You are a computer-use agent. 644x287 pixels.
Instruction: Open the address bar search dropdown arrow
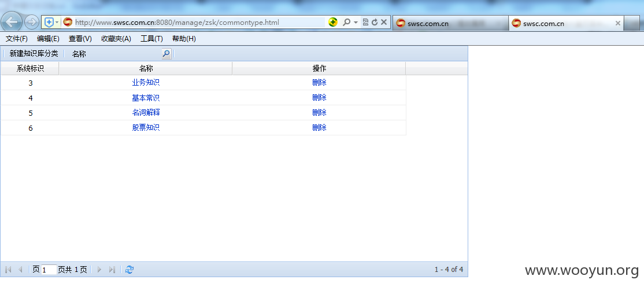click(x=356, y=22)
